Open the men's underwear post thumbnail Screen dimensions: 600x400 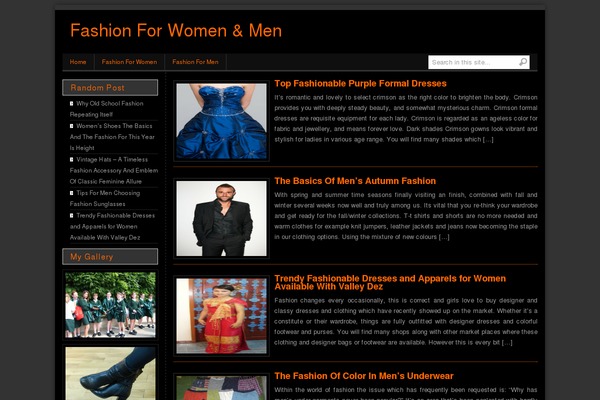pyautogui.click(x=221, y=387)
